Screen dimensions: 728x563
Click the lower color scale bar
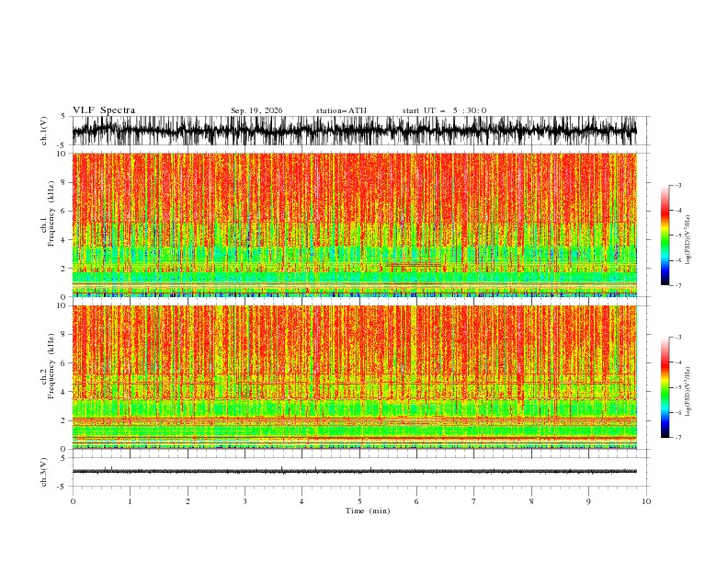coord(665,387)
